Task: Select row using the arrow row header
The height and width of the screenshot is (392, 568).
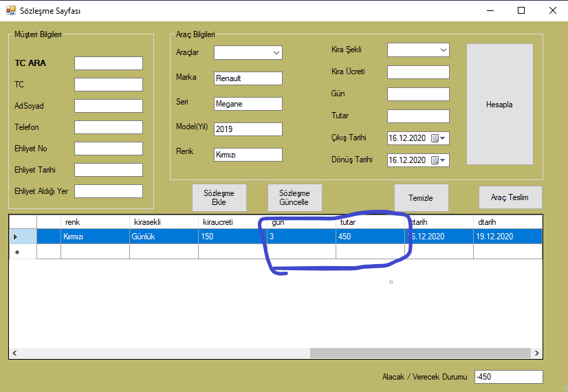Action: [x=23, y=237]
